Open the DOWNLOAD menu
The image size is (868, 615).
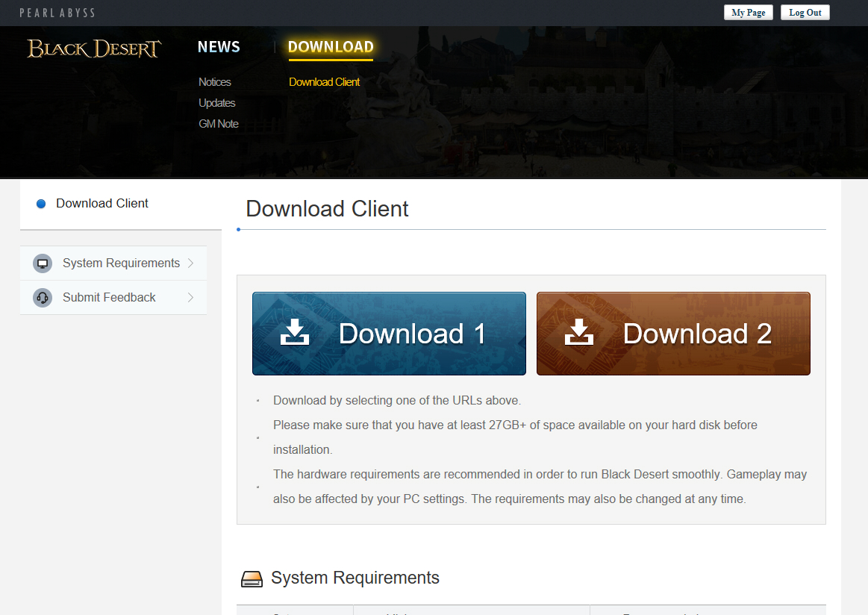click(x=331, y=47)
